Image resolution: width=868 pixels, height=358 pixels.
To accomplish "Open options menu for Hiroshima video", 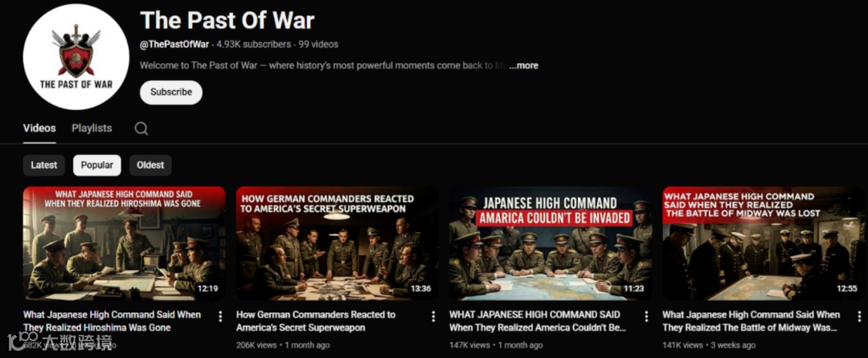I will tap(220, 316).
